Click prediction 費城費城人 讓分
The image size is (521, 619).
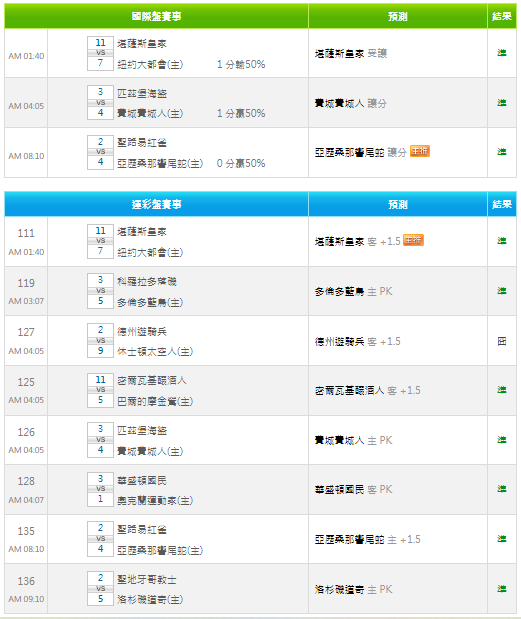pyautogui.click(x=351, y=103)
